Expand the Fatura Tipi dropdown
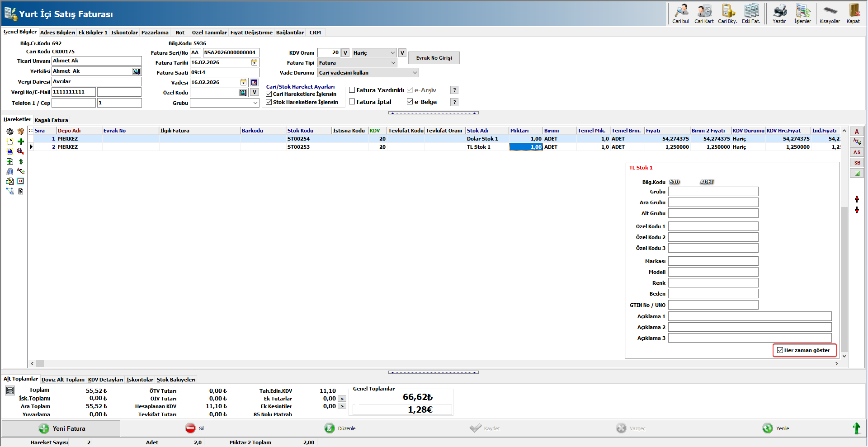Image resolution: width=868 pixels, height=447 pixels. (392, 63)
